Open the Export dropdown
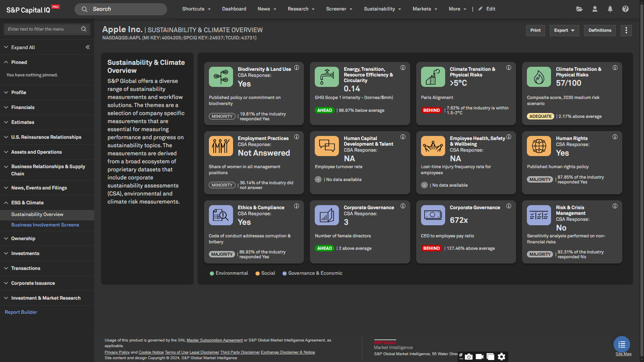 [x=564, y=30]
